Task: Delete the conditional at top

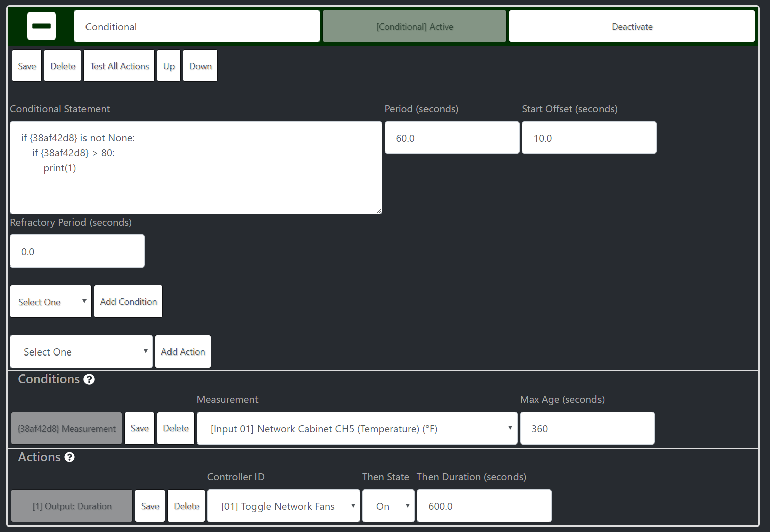Action: (63, 66)
